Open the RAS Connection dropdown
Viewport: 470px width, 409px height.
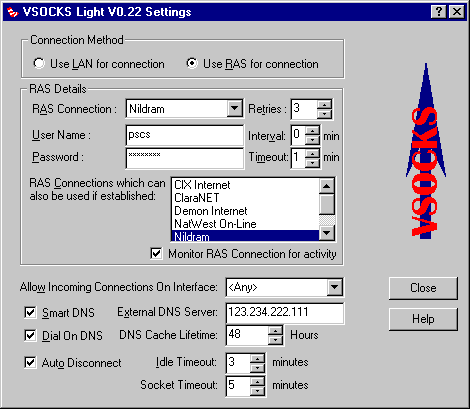(x=235, y=109)
